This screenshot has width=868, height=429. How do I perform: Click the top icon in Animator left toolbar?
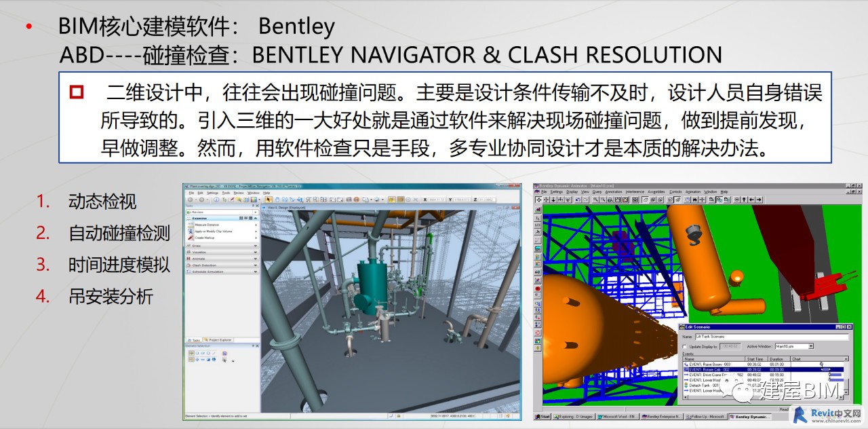click(538, 210)
